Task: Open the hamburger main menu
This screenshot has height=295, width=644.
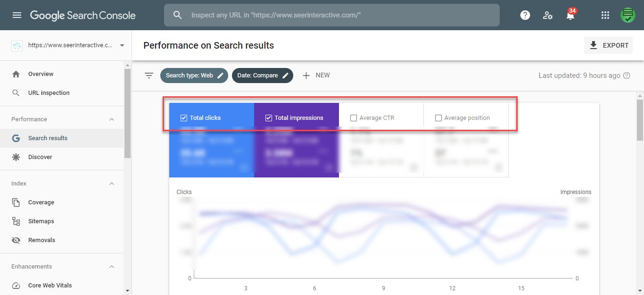Action: 17,15
